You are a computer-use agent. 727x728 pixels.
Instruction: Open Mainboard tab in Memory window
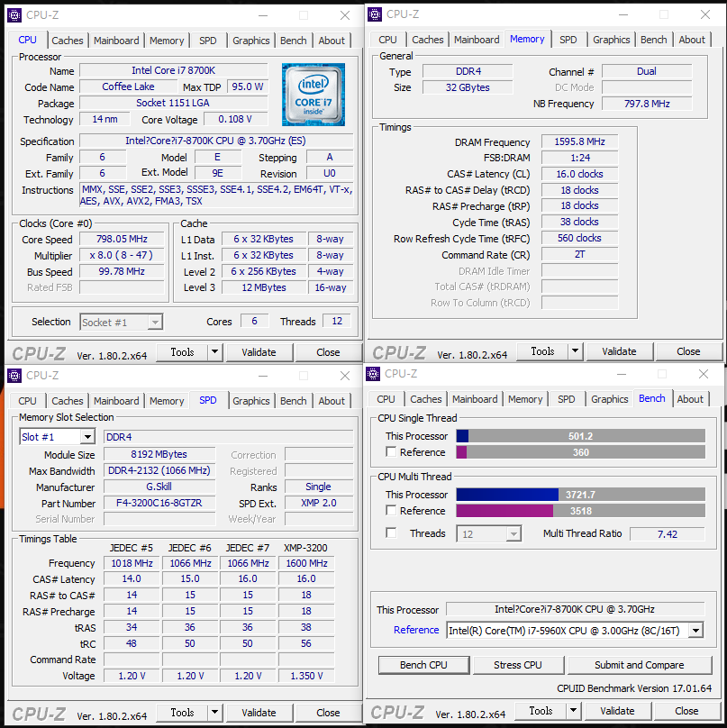tap(477, 40)
